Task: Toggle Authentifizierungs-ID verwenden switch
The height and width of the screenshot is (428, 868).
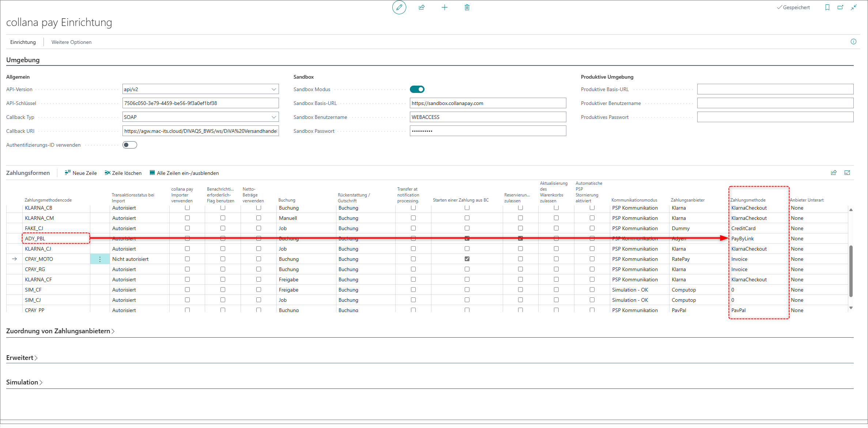Action: click(x=130, y=145)
